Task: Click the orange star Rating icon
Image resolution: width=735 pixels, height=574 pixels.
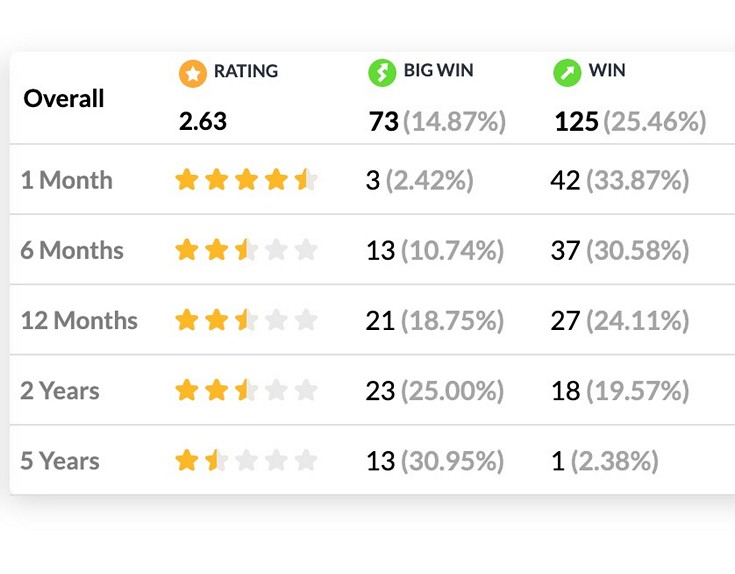Action: 193,73
